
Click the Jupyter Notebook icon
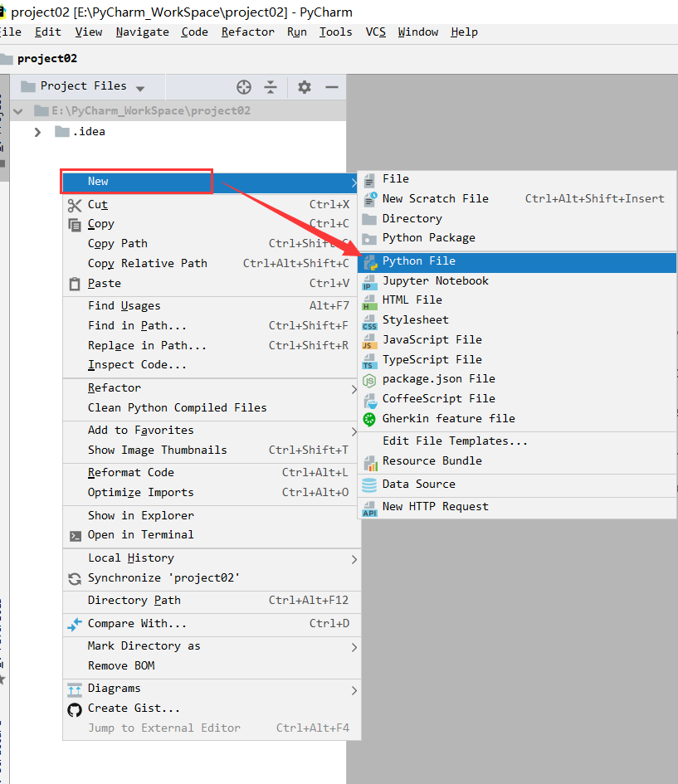tap(369, 281)
